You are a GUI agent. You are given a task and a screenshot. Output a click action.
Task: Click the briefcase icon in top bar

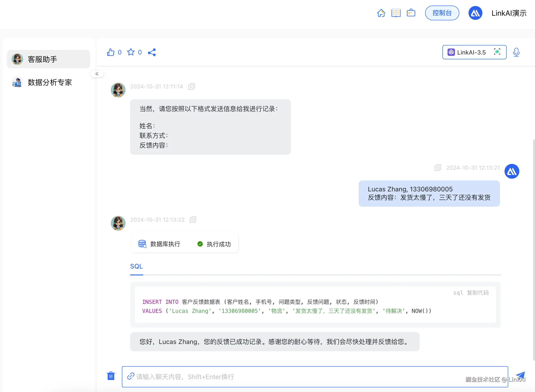(411, 13)
